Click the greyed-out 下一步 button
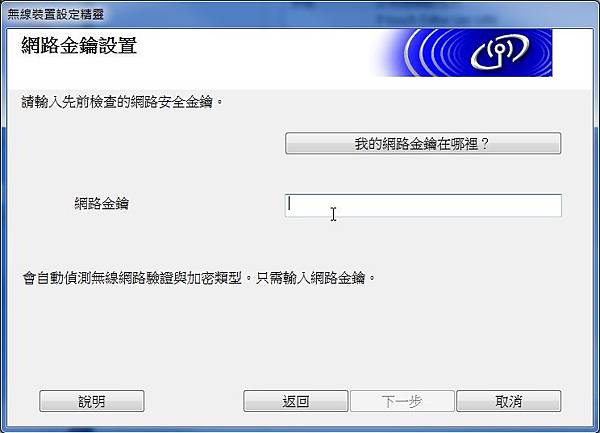The width and height of the screenshot is (600, 433). click(x=402, y=401)
